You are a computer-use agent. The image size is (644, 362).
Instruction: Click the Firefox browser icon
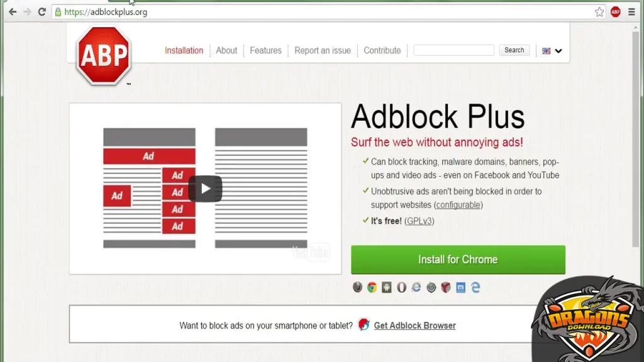(358, 287)
